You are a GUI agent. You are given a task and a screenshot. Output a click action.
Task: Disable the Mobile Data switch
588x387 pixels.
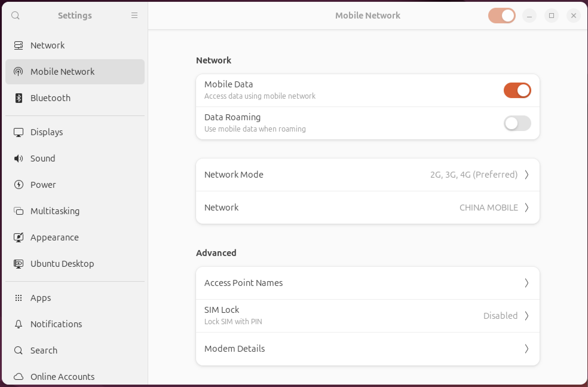517,90
